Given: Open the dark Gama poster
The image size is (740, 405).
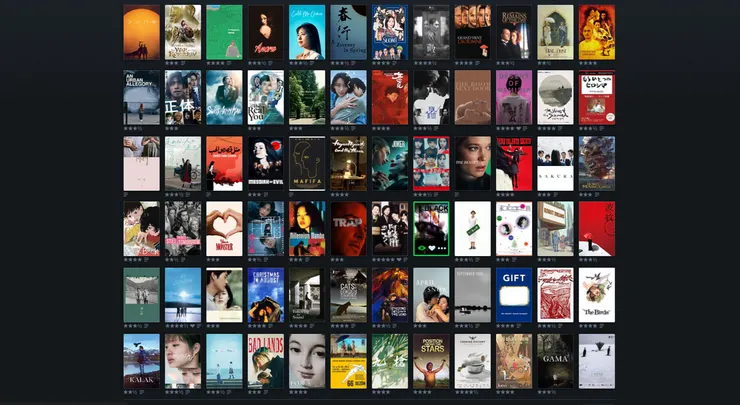Looking at the screenshot, I should click(x=555, y=361).
